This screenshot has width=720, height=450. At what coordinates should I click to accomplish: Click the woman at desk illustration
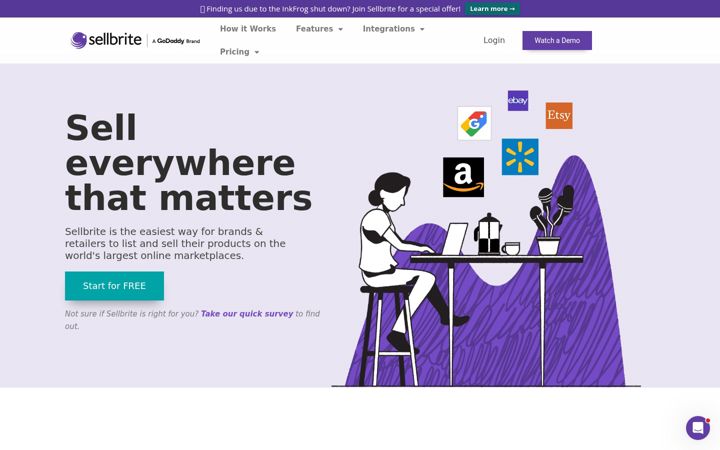click(x=486, y=238)
